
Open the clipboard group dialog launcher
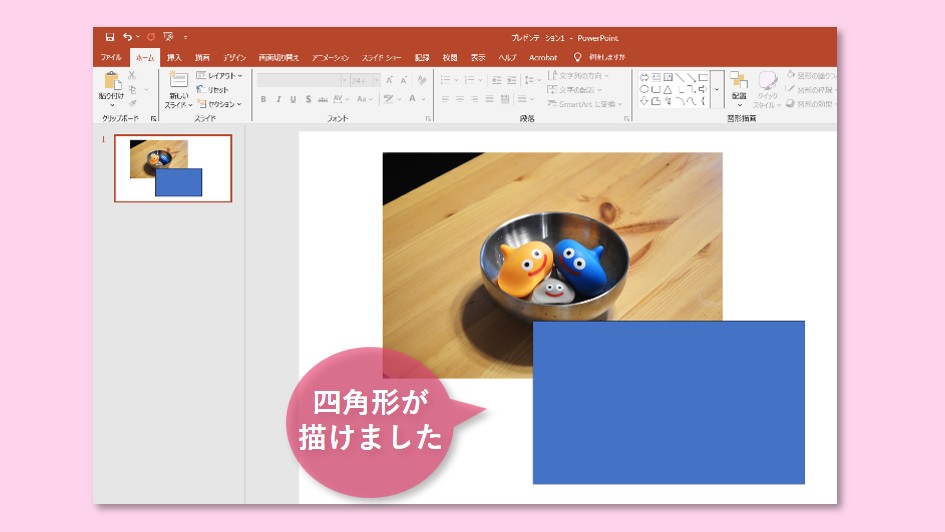pos(154,119)
